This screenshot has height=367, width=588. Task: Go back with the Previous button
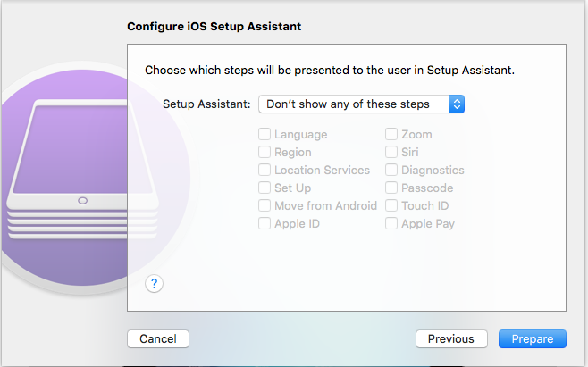click(451, 339)
